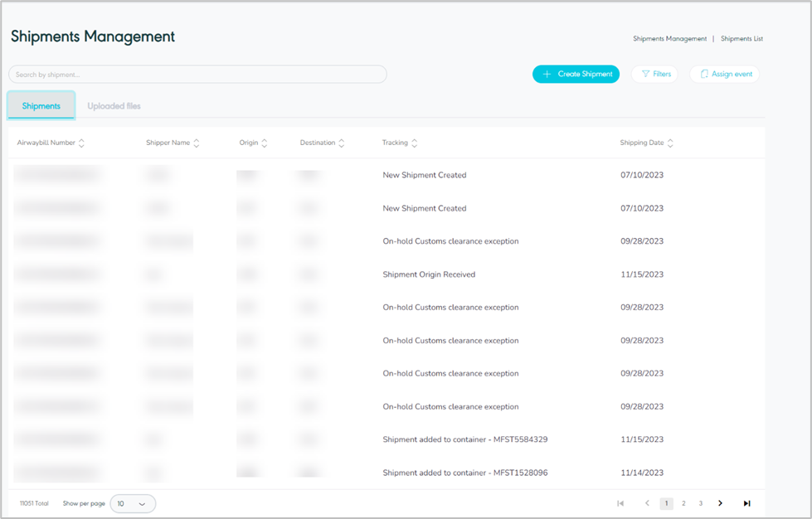
Task: Go back to previous page arrow
Action: (x=647, y=503)
